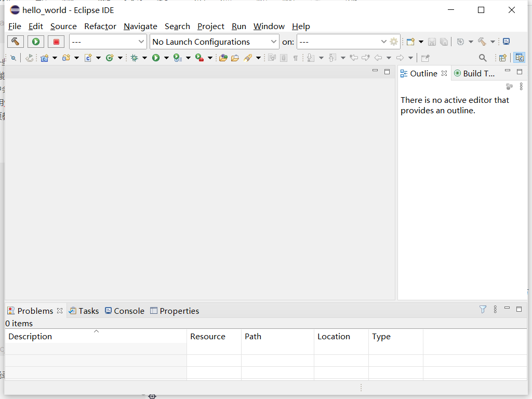Click the Save All icon
This screenshot has width=532, height=399.
[444, 42]
